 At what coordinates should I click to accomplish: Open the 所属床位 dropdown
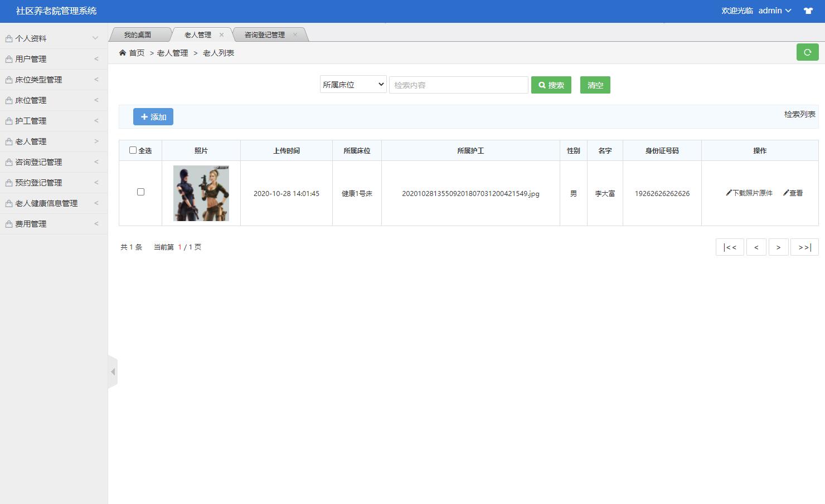(352, 84)
